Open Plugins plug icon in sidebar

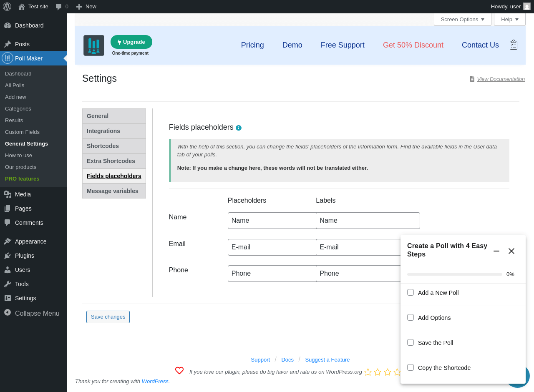coord(8,256)
